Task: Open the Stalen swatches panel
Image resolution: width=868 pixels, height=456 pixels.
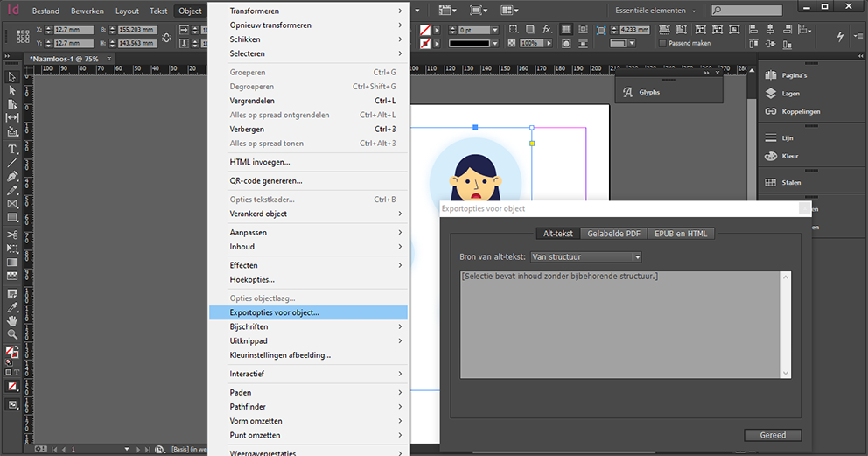Action: [790, 183]
